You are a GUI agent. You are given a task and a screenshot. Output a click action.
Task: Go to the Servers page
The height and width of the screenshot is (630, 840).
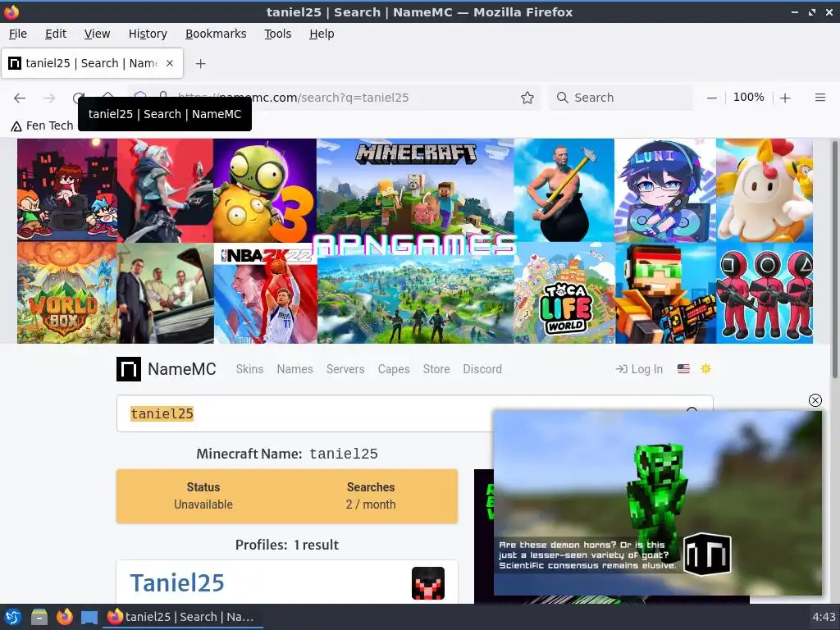click(x=345, y=369)
